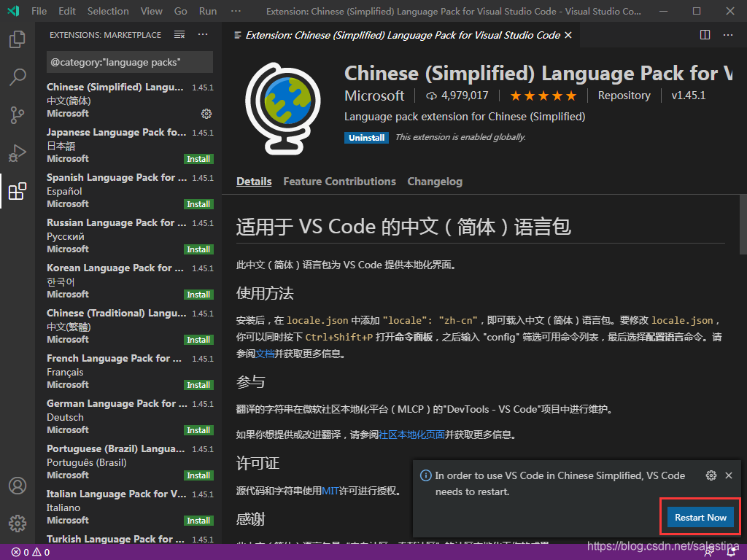Install the German Language Pack
Image resolution: width=747 pixels, height=560 pixels.
click(198, 430)
